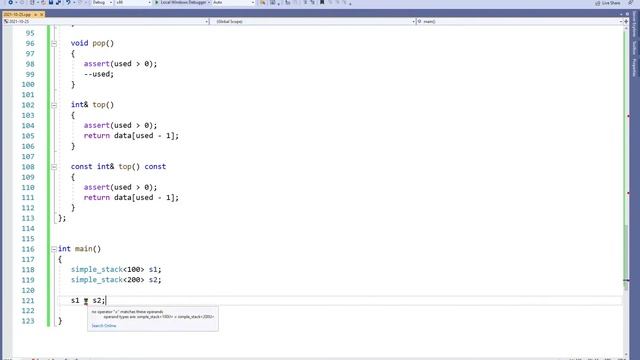The image size is (640, 360).
Task: Click the Save All toolbar icon
Action: (x=58, y=2)
